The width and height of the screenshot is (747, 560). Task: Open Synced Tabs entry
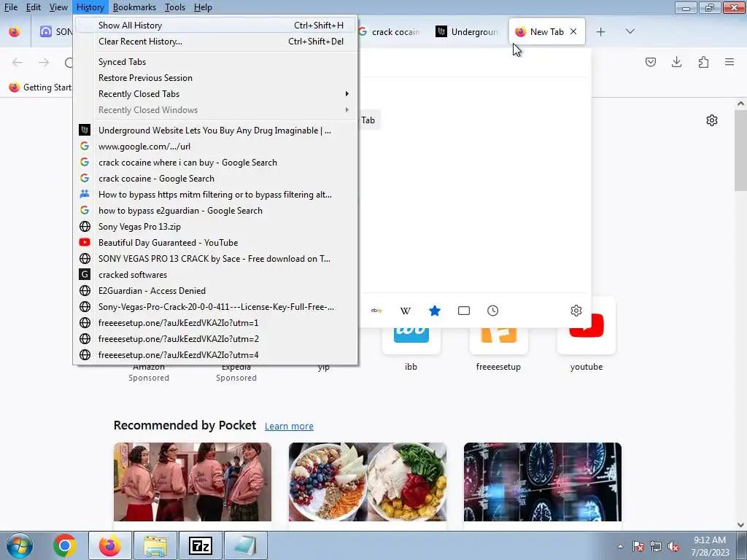pyautogui.click(x=215, y=62)
